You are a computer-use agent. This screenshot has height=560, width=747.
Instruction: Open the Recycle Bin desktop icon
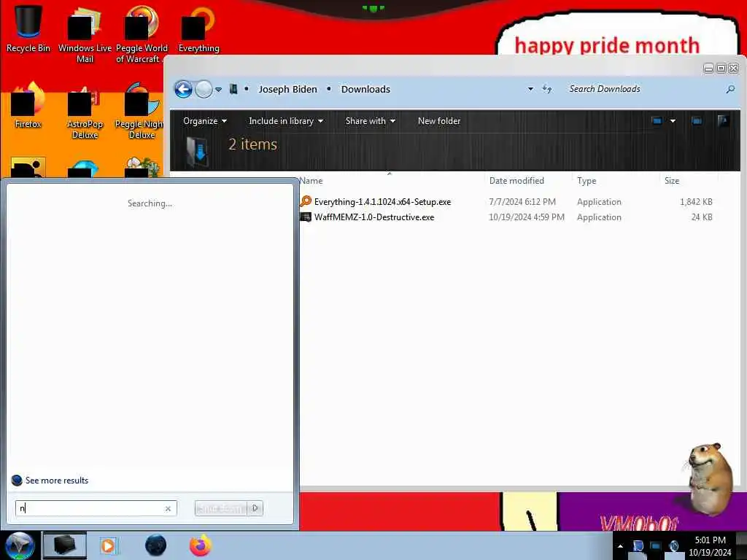pyautogui.click(x=28, y=28)
